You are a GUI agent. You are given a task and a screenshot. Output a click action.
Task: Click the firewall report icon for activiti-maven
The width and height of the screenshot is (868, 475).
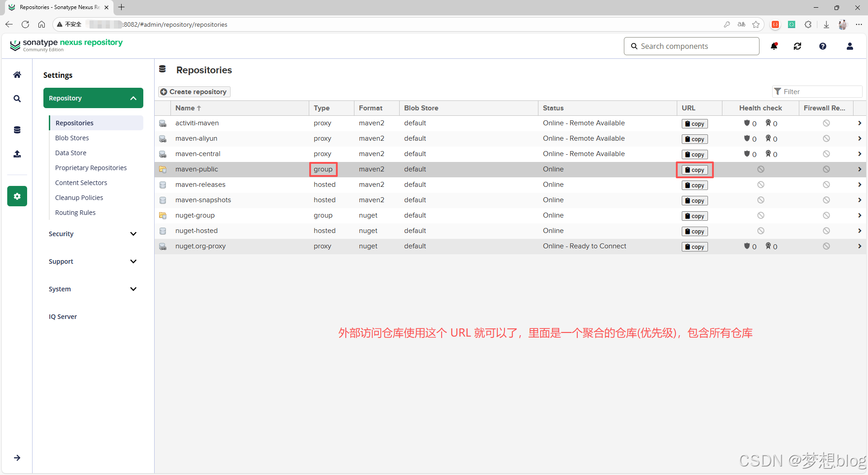[826, 123]
